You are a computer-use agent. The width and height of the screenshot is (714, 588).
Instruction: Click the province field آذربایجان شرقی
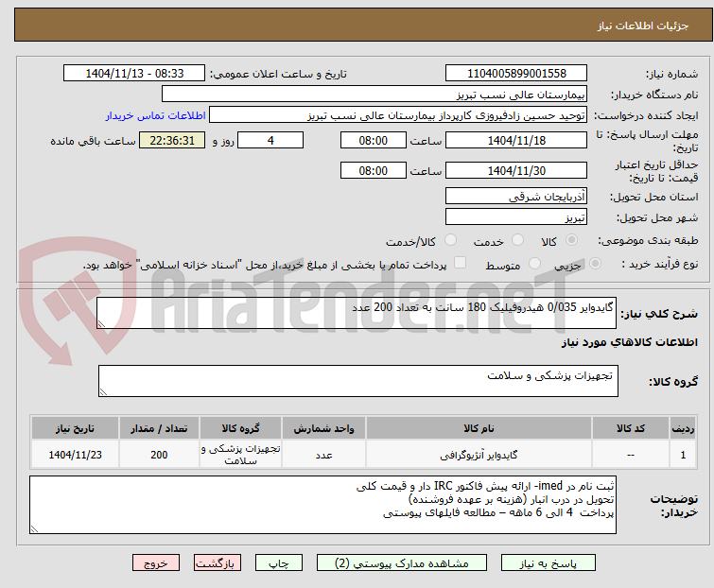click(x=516, y=196)
